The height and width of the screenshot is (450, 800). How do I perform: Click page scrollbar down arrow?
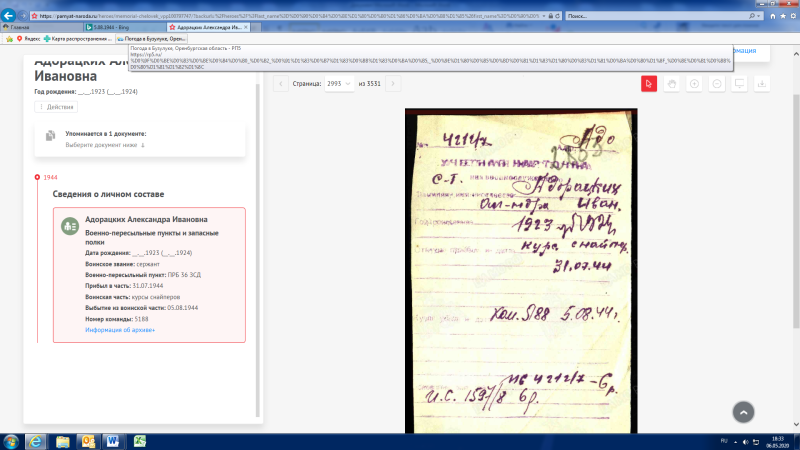pyautogui.click(x=796, y=424)
